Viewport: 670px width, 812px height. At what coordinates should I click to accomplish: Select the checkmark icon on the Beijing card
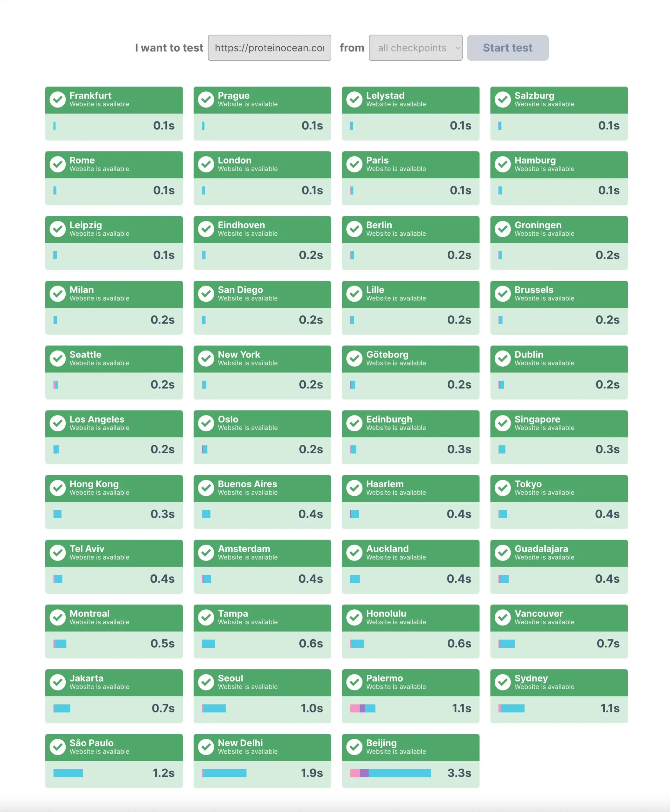point(355,747)
